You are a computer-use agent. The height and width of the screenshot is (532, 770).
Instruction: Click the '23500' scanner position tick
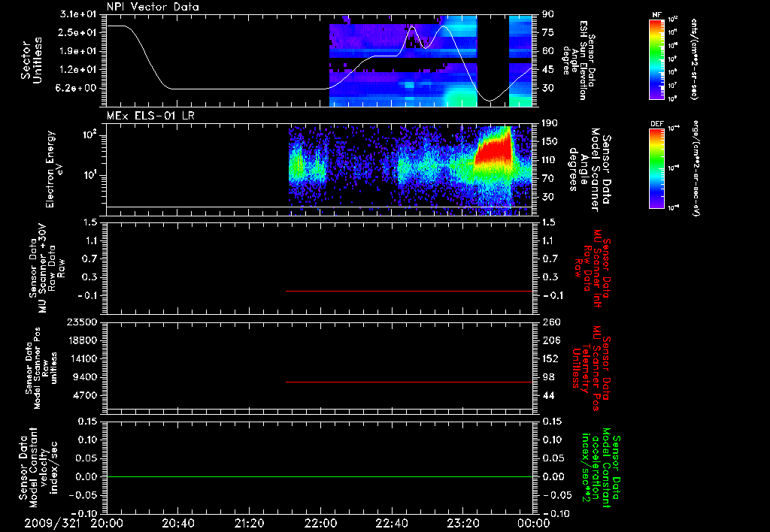coord(82,322)
